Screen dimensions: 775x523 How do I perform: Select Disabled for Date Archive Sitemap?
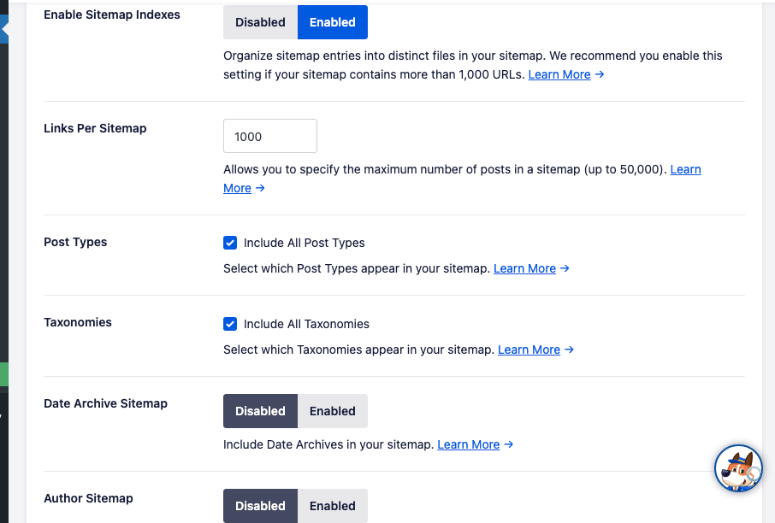tap(260, 411)
